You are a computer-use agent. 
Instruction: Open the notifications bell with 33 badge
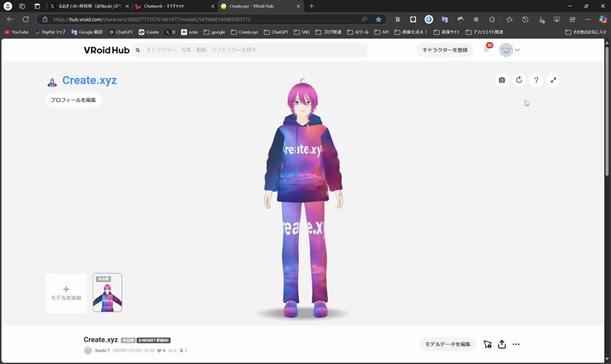pos(487,49)
